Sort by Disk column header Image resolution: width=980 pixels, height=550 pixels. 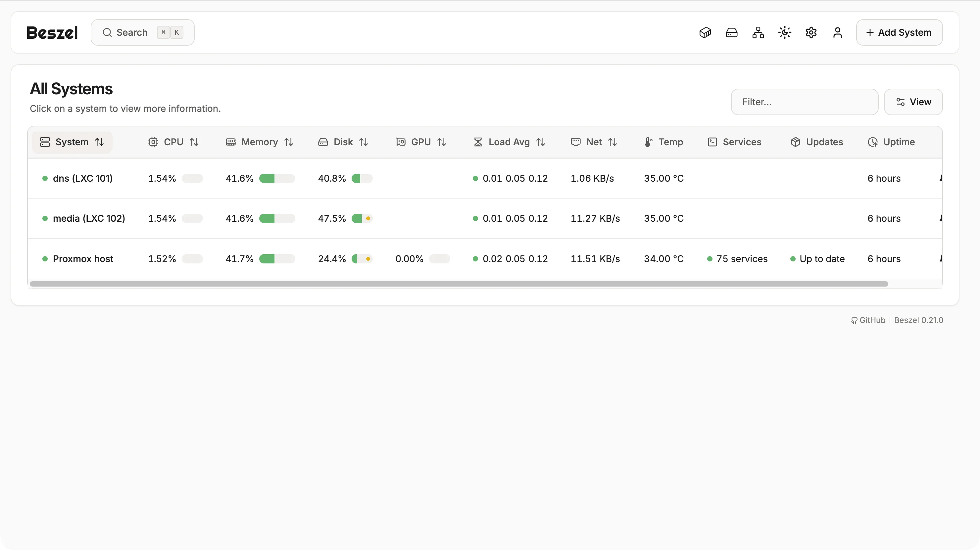[343, 142]
